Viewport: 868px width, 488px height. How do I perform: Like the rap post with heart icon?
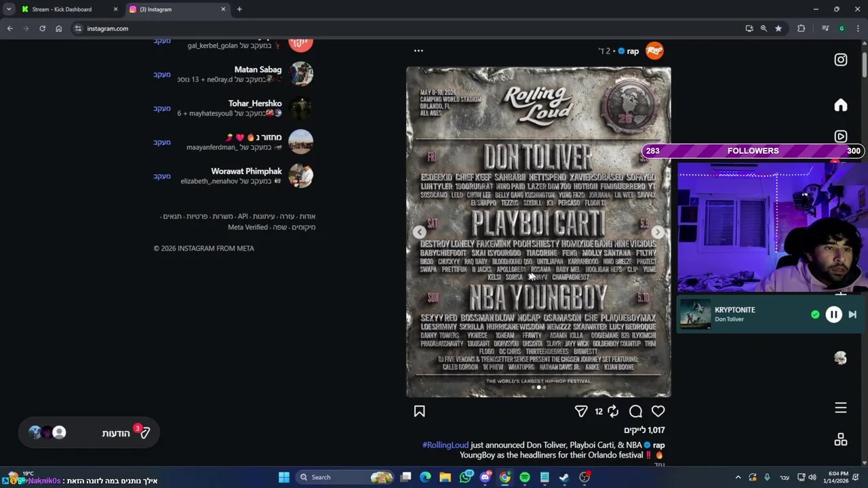[x=658, y=411]
